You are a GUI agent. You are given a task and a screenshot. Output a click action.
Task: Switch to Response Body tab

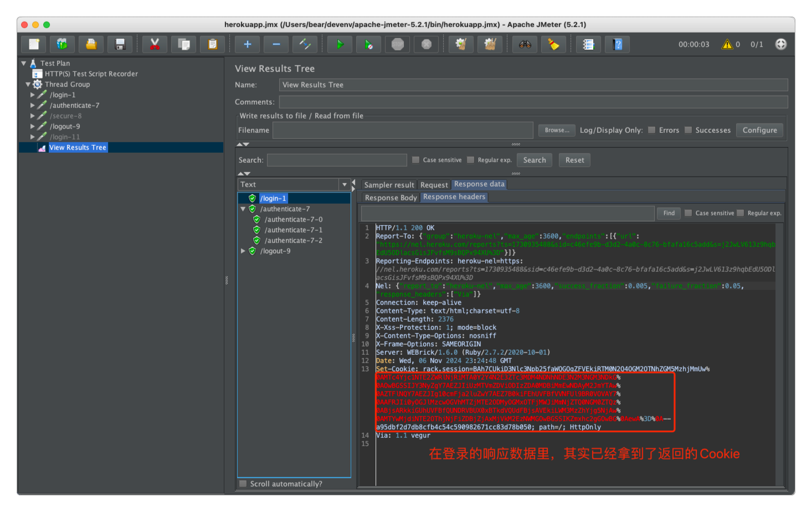(390, 198)
